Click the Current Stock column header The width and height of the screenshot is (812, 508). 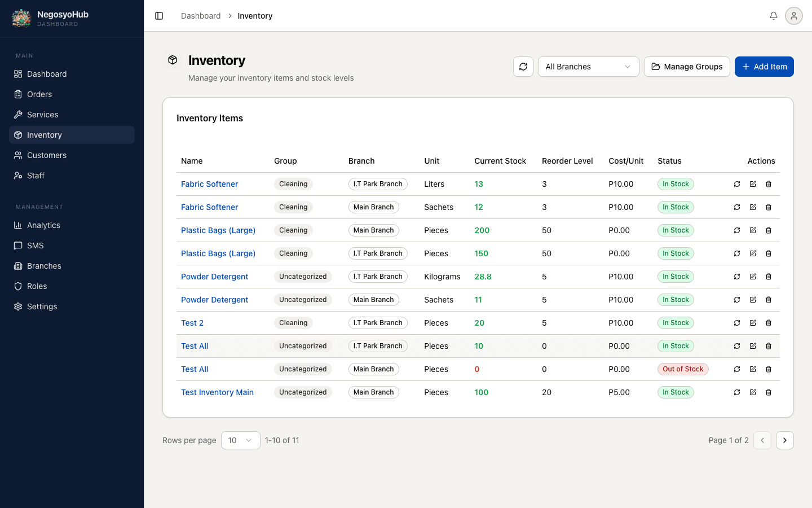tap(500, 161)
